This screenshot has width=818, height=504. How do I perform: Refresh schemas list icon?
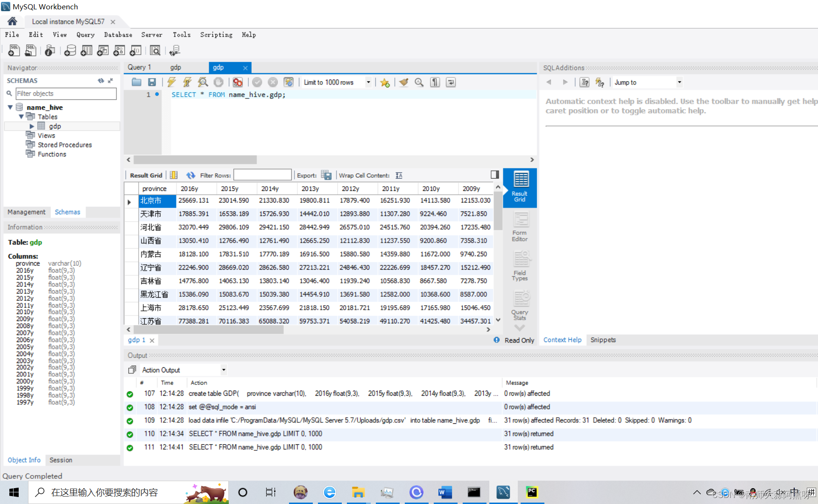coord(101,81)
